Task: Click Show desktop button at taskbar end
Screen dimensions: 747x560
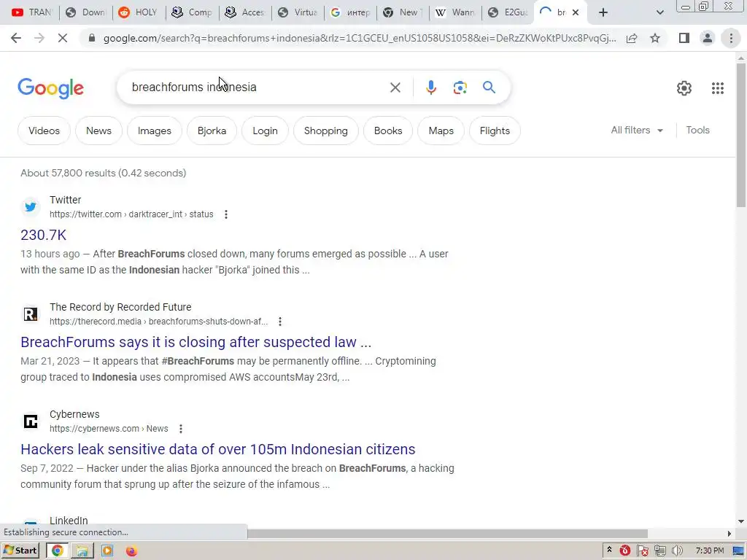Action: (x=738, y=551)
